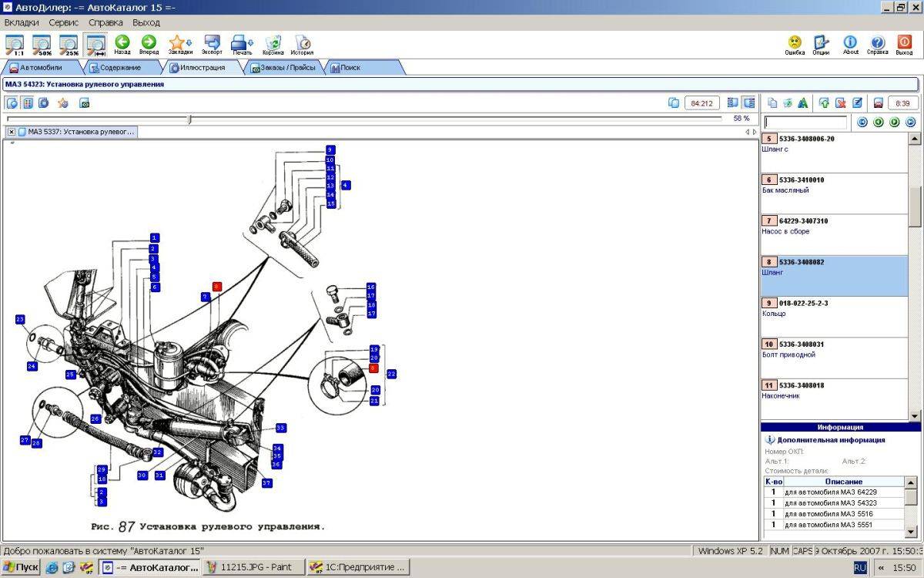Click the parts search input field

[805, 123]
